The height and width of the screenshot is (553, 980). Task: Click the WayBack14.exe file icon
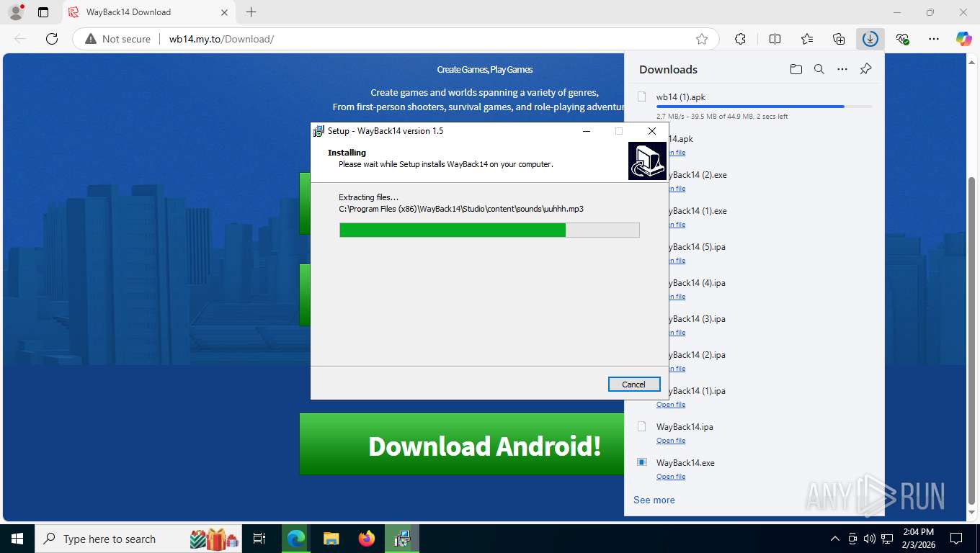tap(642, 462)
